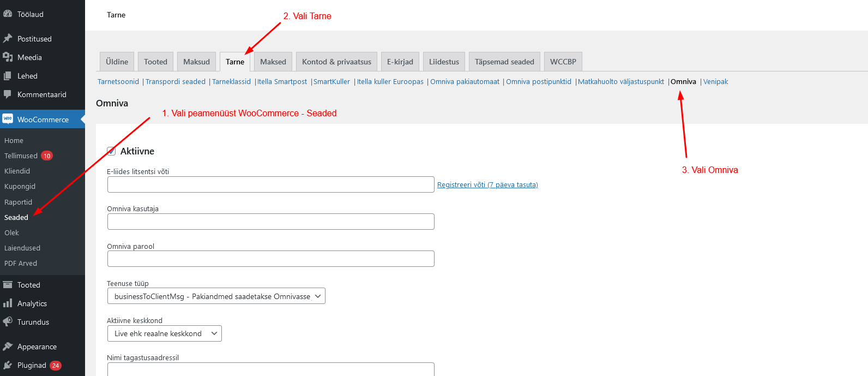Click the Postitused pin icon
Screen dimensions: 868x376
point(8,39)
